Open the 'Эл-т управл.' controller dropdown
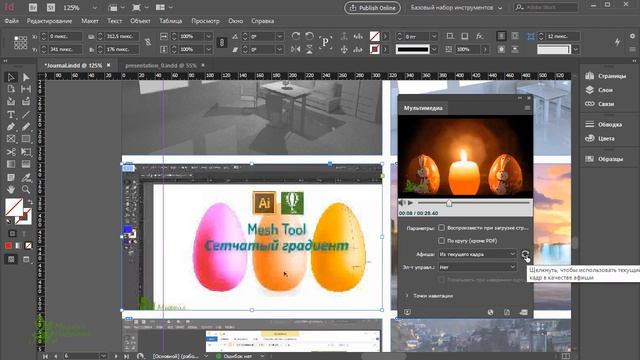 pos(477,267)
